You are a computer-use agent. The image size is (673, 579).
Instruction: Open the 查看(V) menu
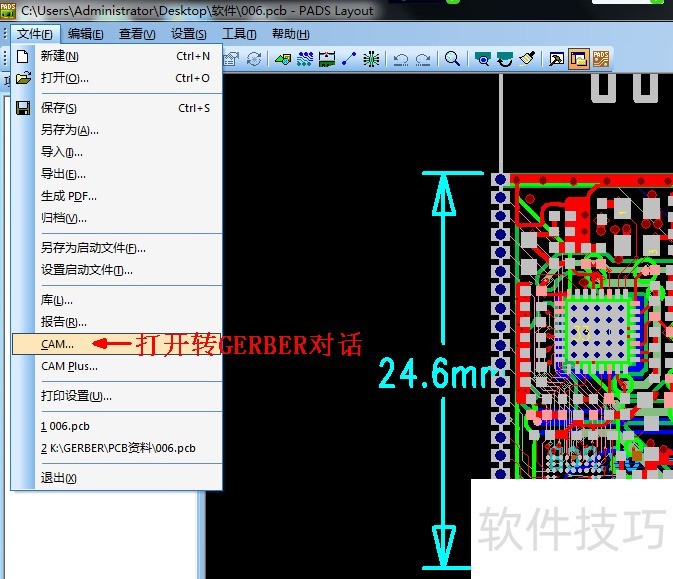click(137, 34)
